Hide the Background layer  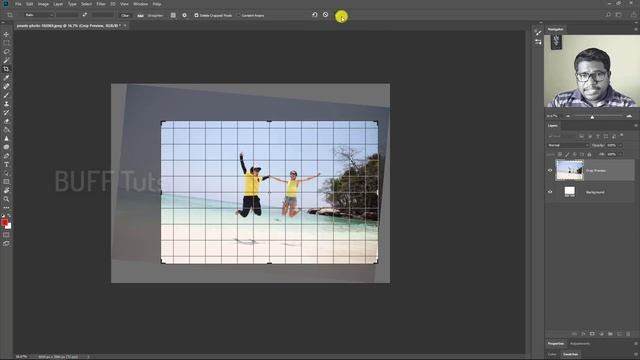550,192
